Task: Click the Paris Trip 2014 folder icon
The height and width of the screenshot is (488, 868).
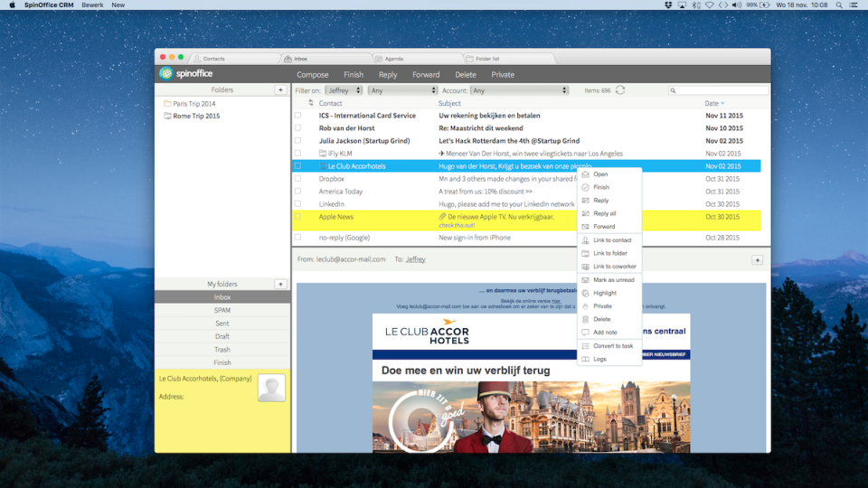Action: (167, 103)
